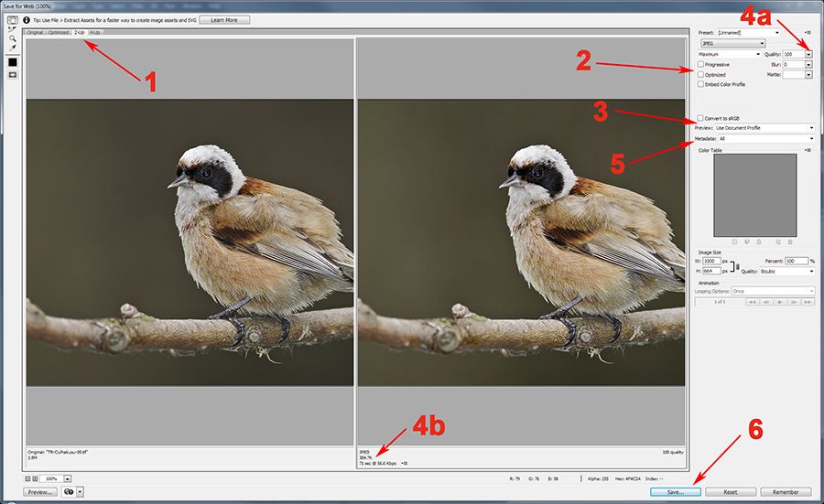
Task: Click the zoom in plus icon
Action: [x=35, y=478]
